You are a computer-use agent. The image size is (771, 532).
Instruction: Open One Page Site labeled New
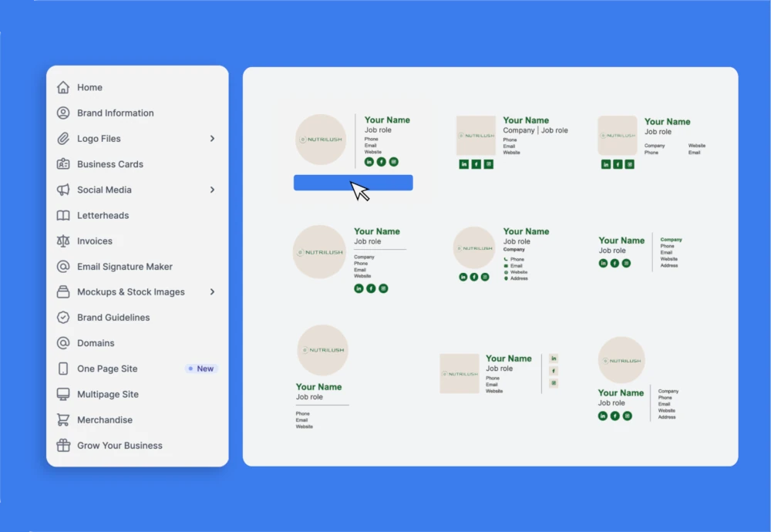107,369
